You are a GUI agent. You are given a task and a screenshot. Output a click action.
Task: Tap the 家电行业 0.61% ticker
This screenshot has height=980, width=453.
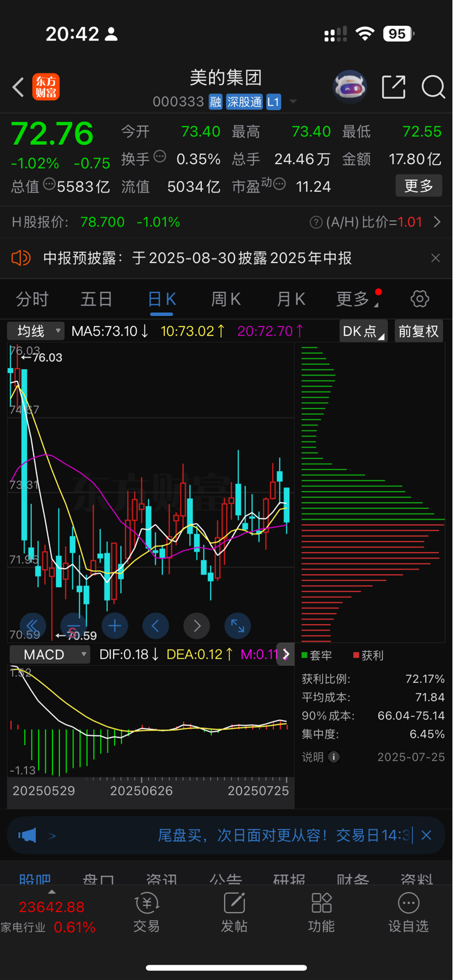coord(48,927)
